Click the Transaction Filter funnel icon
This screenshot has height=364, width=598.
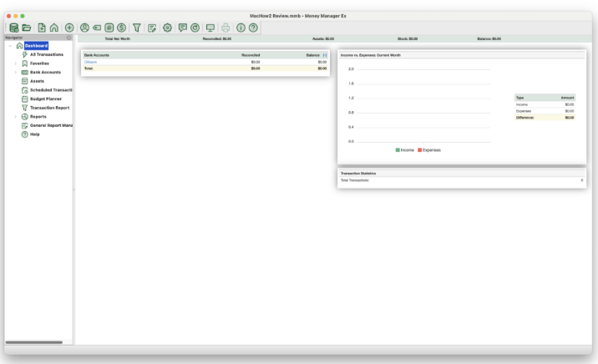[138, 28]
